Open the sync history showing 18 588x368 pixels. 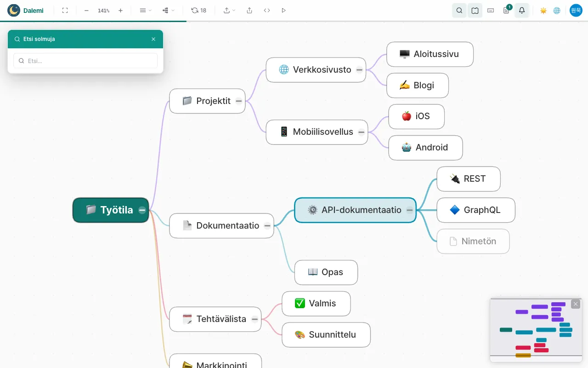pyautogui.click(x=199, y=11)
